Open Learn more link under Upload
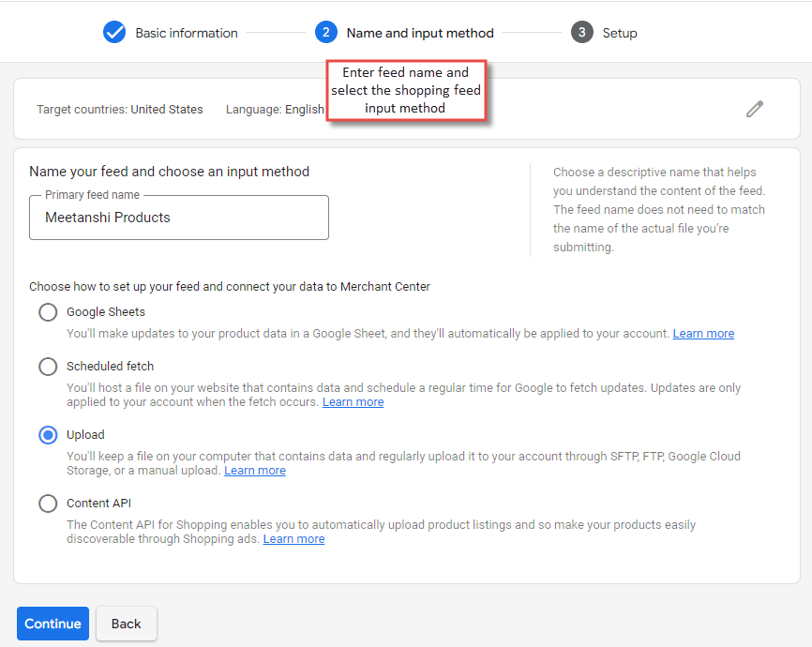Image resolution: width=812 pixels, height=647 pixels. click(255, 471)
